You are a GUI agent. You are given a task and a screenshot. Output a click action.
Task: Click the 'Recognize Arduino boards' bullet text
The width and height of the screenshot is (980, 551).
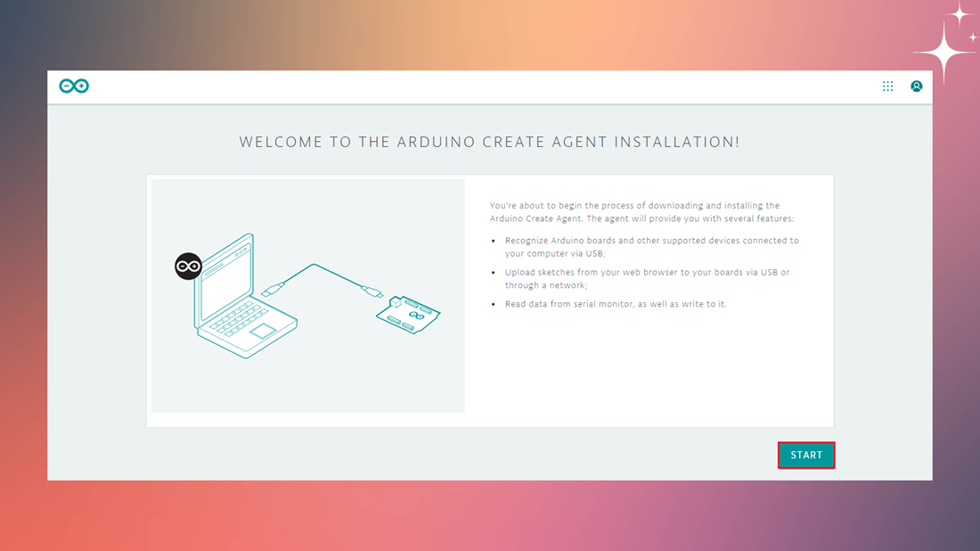652,247
